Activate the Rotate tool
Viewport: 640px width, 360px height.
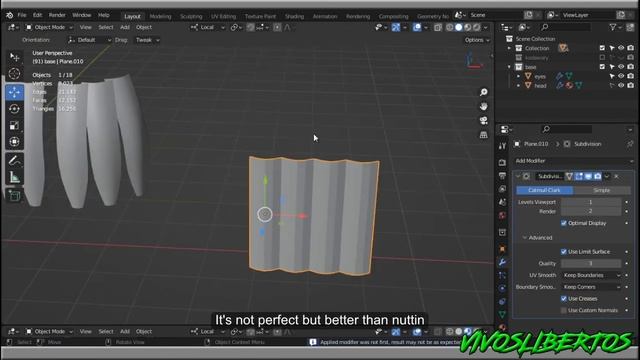15,109
